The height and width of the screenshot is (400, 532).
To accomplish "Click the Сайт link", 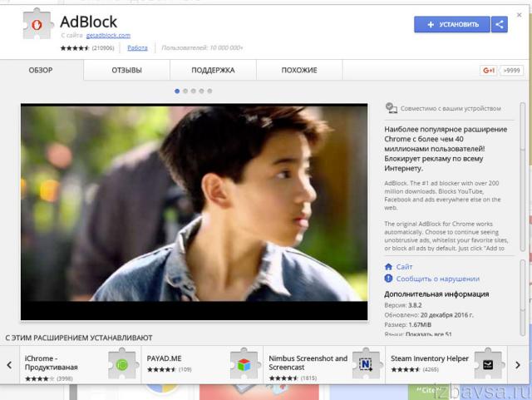I will [x=405, y=267].
